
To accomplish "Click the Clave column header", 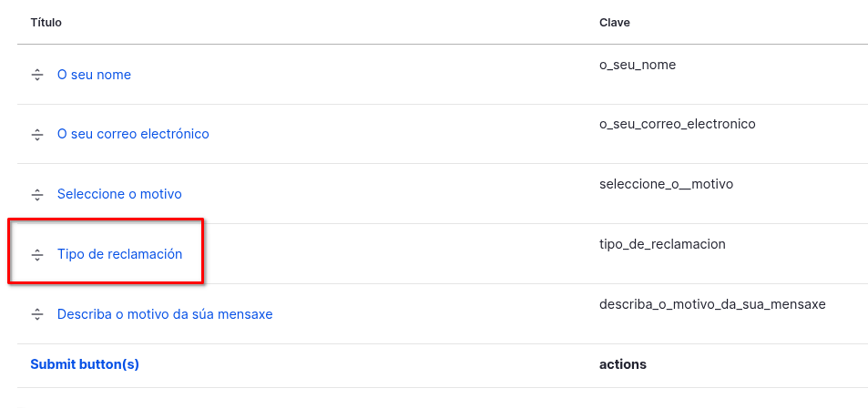I will point(615,22).
